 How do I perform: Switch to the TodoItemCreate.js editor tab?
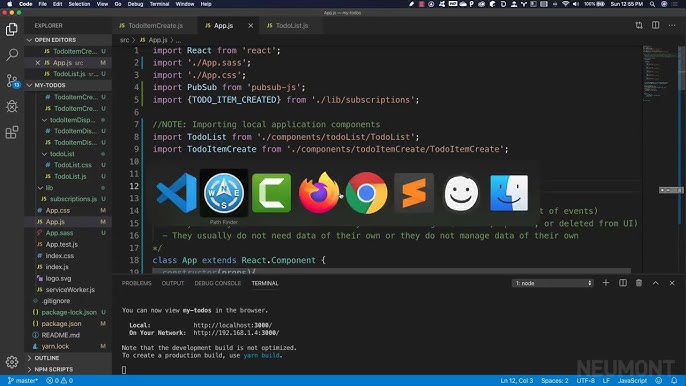pyautogui.click(x=154, y=26)
